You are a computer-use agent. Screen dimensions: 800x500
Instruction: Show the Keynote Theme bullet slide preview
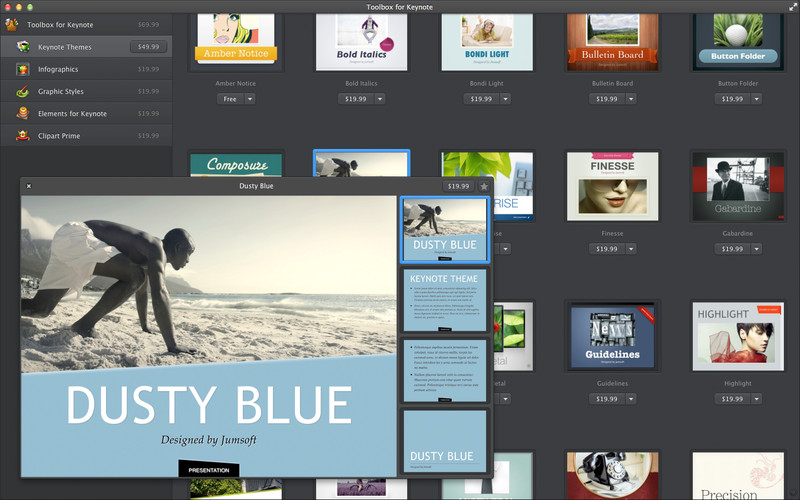coord(444,300)
